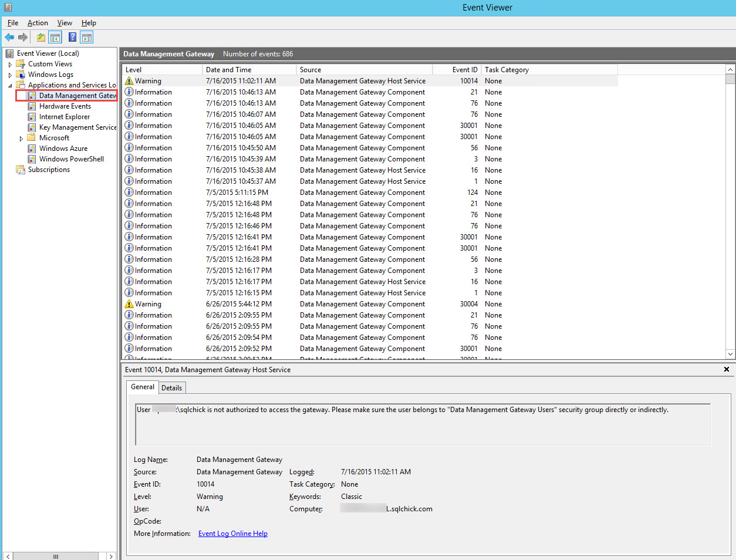Click warning icon of 6/26/2015 5:44:12 PM event
The height and width of the screenshot is (560, 736).
click(x=129, y=304)
